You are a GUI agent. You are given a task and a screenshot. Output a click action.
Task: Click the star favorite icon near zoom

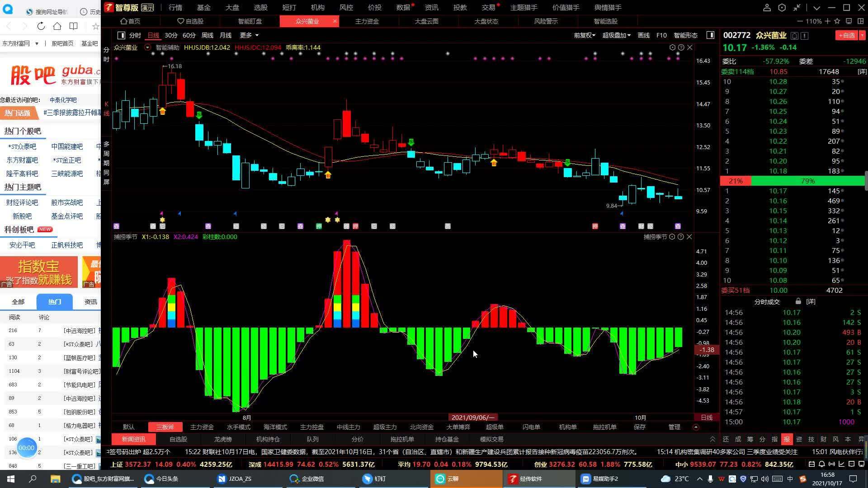coord(837,21)
